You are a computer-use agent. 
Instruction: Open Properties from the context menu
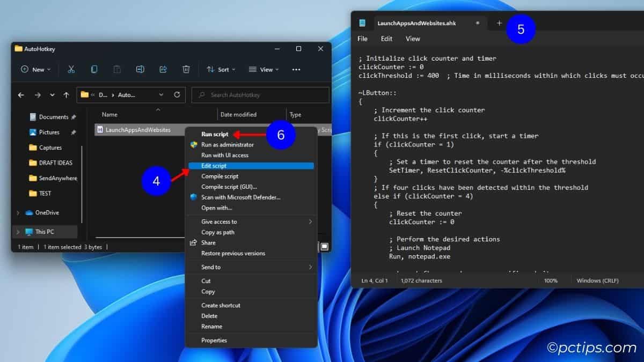(214, 340)
